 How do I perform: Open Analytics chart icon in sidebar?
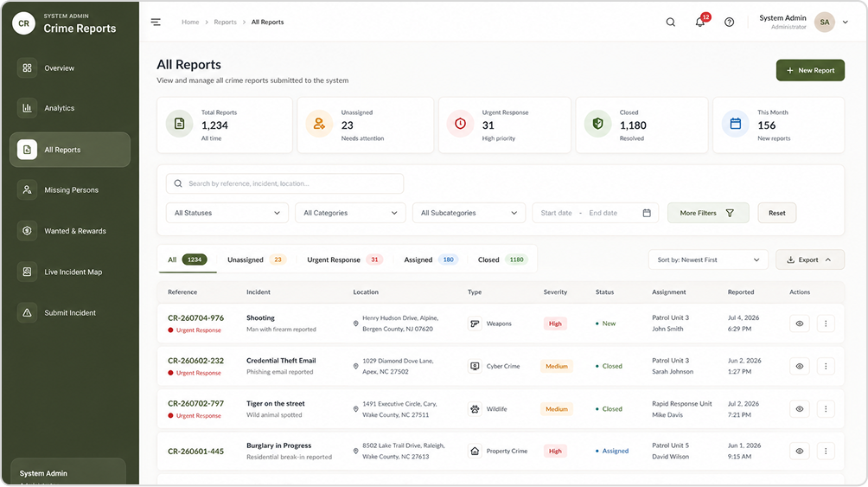click(x=27, y=108)
